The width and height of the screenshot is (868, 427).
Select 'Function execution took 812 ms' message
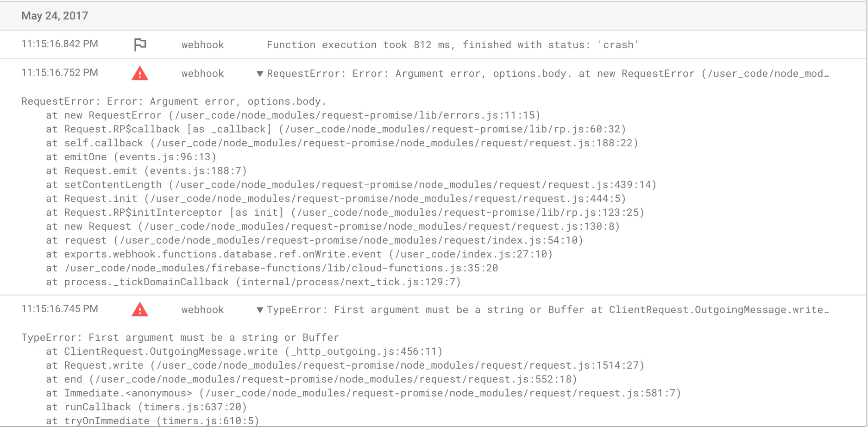358,45
